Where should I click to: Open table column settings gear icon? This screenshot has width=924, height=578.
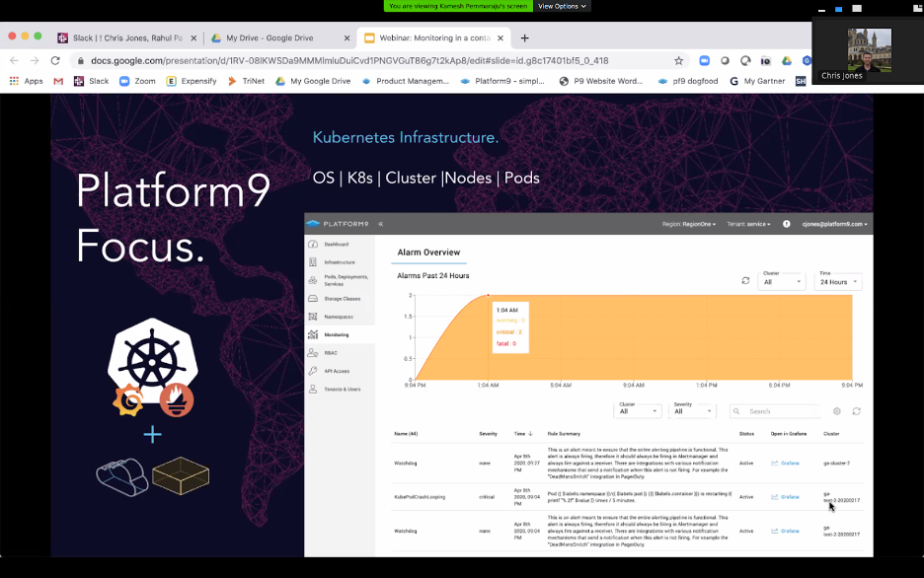(837, 411)
